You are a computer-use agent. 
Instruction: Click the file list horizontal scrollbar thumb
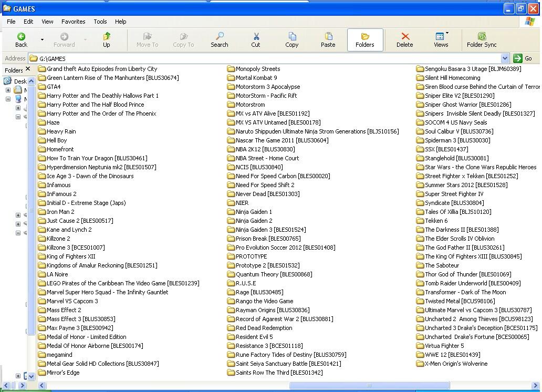[x=369, y=385]
